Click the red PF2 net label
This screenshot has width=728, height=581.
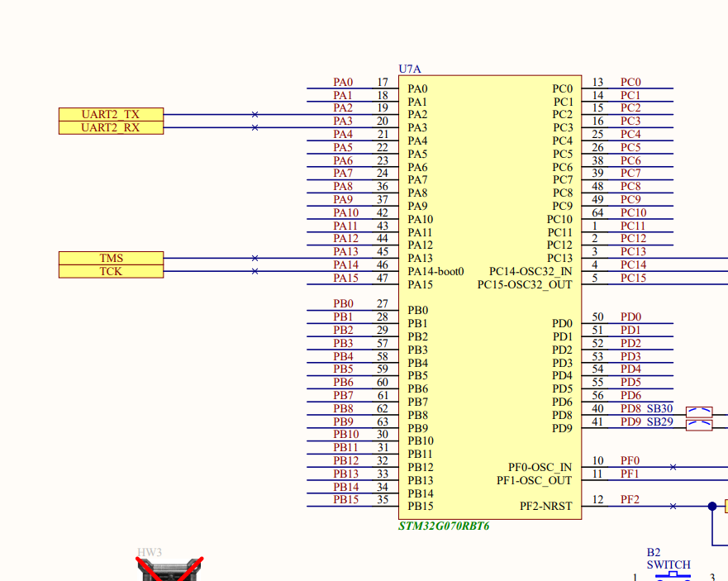[x=630, y=500]
